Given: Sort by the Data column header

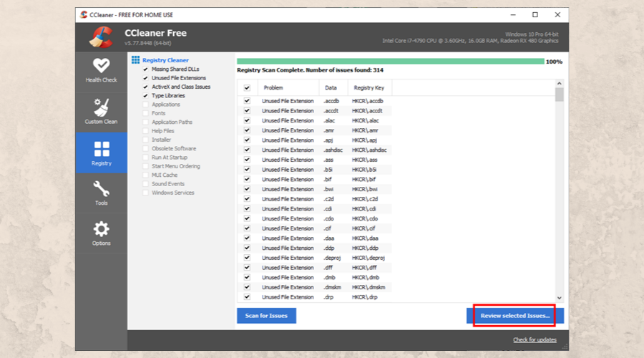Looking at the screenshot, I should pyautogui.click(x=331, y=87).
